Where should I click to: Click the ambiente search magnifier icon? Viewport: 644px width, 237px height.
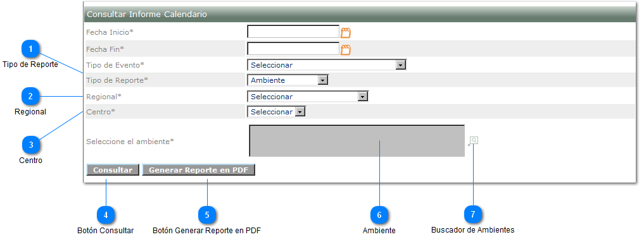coord(474,141)
